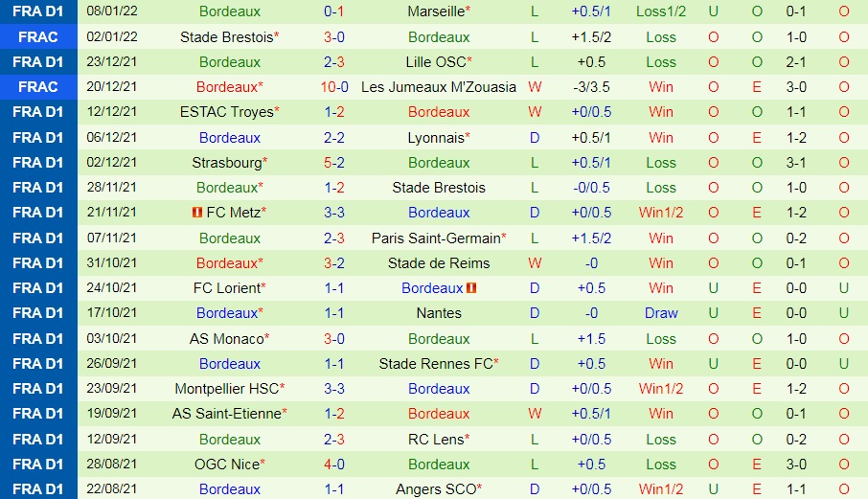Click the FRA D1 label on the 08/01/22 row
The height and width of the screenshot is (499, 868).
(x=38, y=11)
